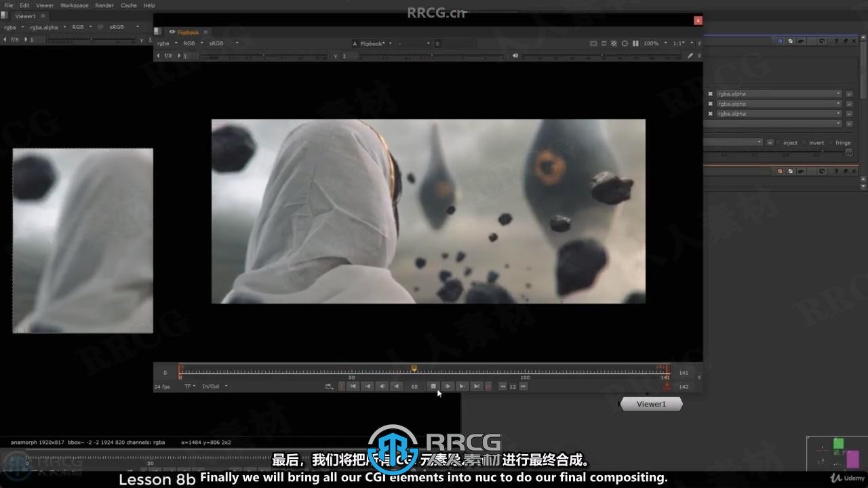
Task: Open the Render menu
Action: [x=104, y=5]
